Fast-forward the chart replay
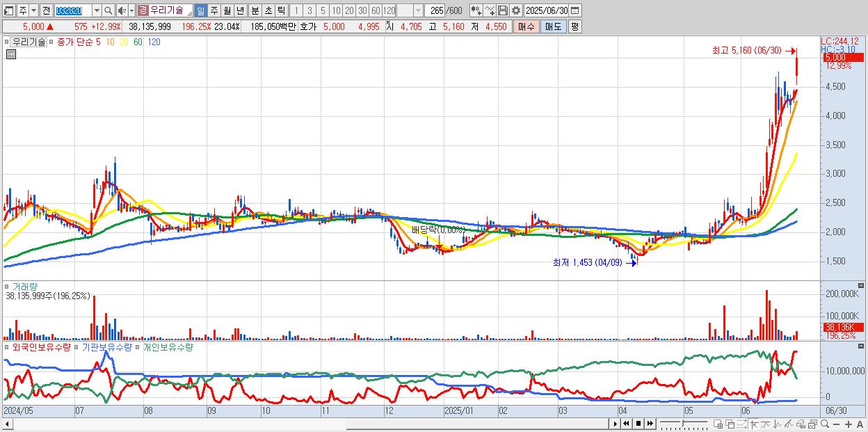This screenshot has width=868, height=432. [x=650, y=424]
